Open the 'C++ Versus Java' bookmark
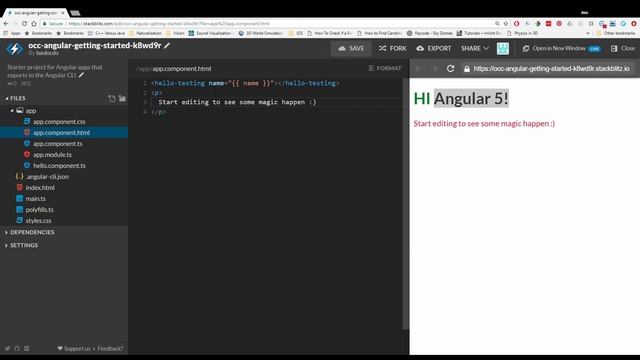 pos(107,33)
